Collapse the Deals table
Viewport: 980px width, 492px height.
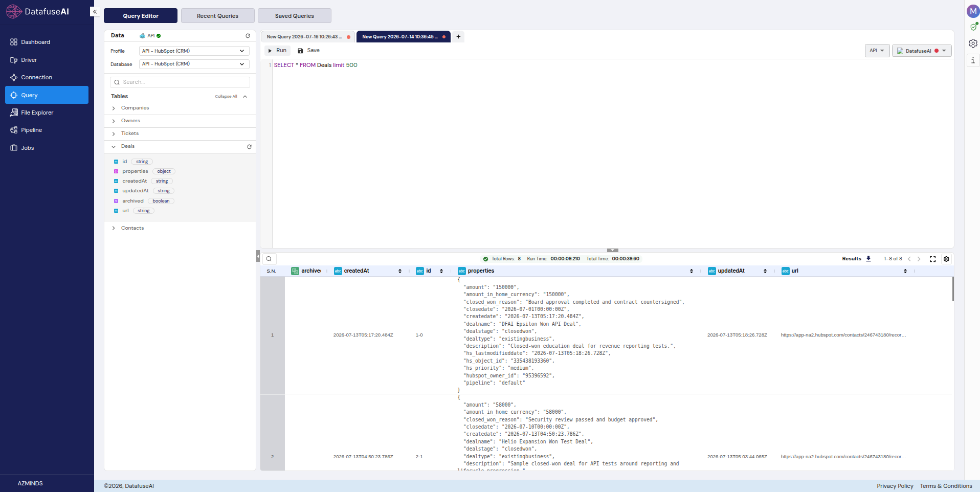114,147
